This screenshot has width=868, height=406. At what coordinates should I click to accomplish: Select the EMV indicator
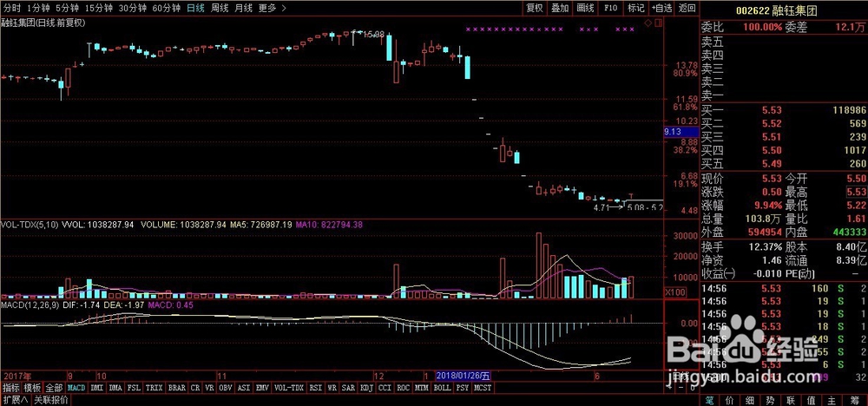[x=263, y=388]
